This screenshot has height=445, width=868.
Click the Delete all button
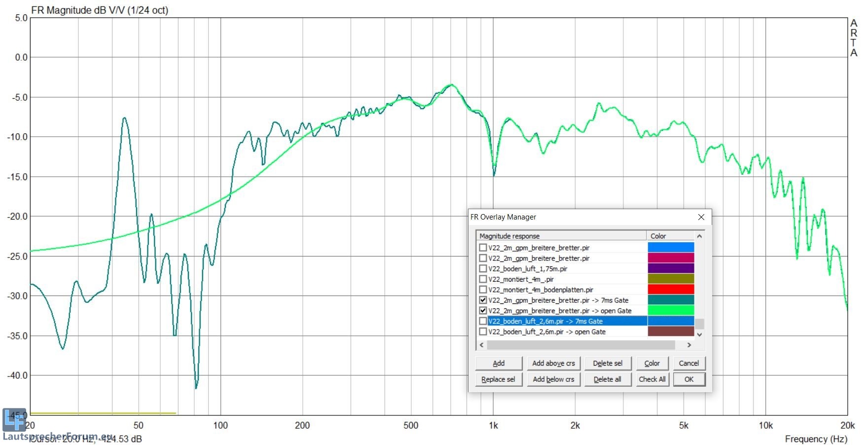[x=607, y=379]
